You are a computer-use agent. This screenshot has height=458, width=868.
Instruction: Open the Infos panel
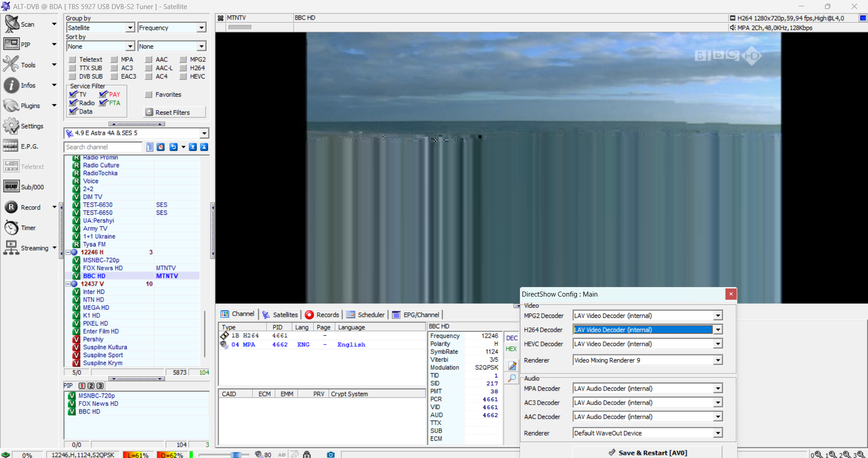click(x=19, y=85)
